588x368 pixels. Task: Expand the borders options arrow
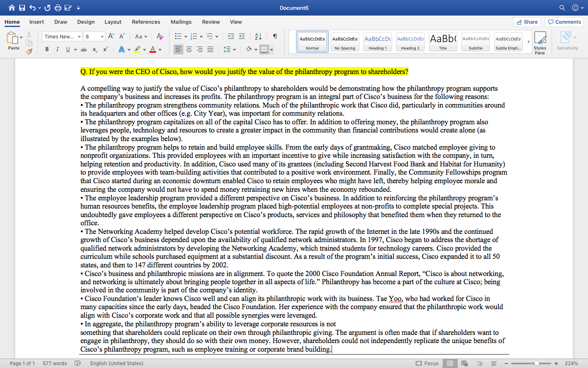click(272, 49)
